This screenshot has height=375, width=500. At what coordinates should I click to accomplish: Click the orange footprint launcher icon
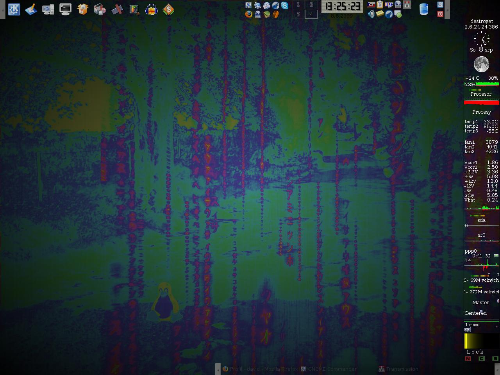pyautogui.click(x=276, y=14)
